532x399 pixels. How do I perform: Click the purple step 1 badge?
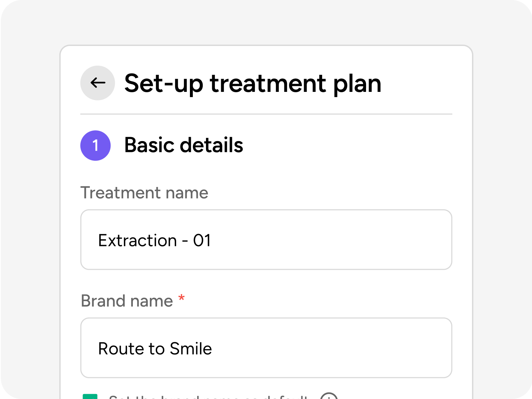click(x=95, y=145)
